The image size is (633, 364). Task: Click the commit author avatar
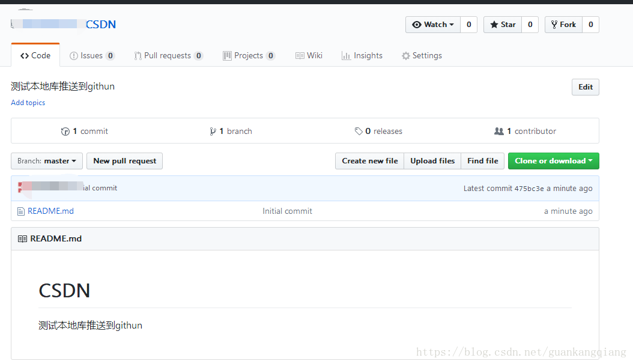click(22, 188)
